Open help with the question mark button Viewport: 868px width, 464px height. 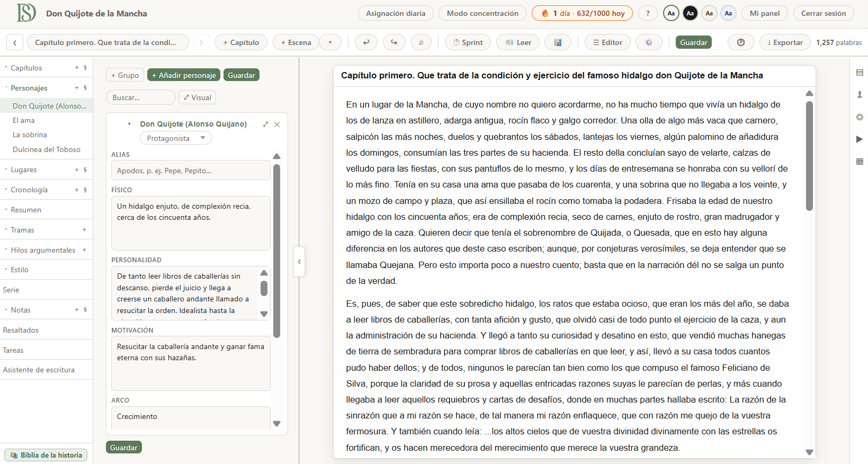(x=648, y=13)
